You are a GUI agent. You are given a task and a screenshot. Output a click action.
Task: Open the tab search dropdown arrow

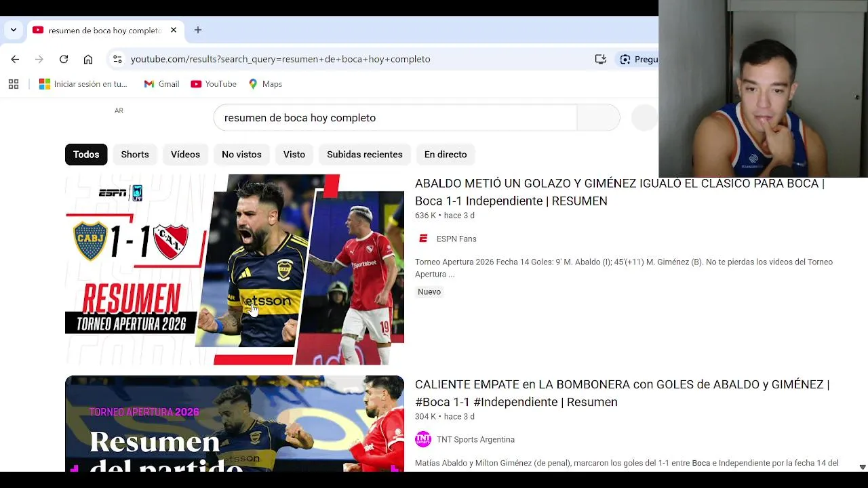[x=13, y=30]
